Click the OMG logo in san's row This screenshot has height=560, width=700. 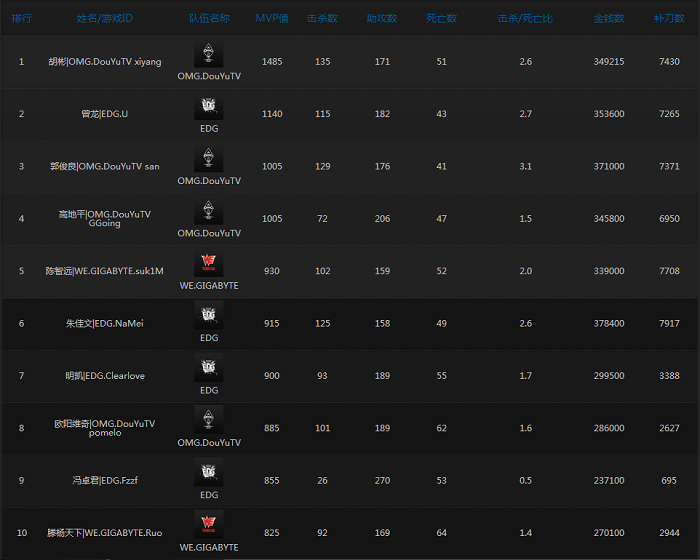point(208,160)
